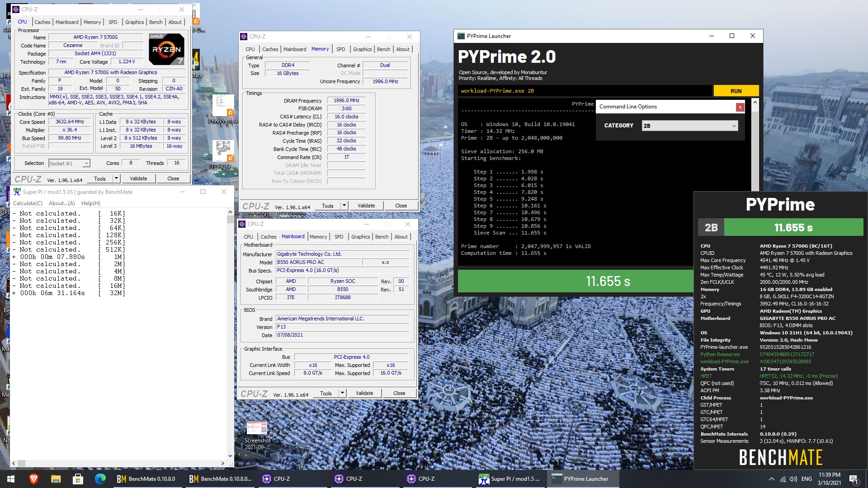The width and height of the screenshot is (868, 488).
Task: Open Calculate menu in Super PI
Action: coord(28,203)
